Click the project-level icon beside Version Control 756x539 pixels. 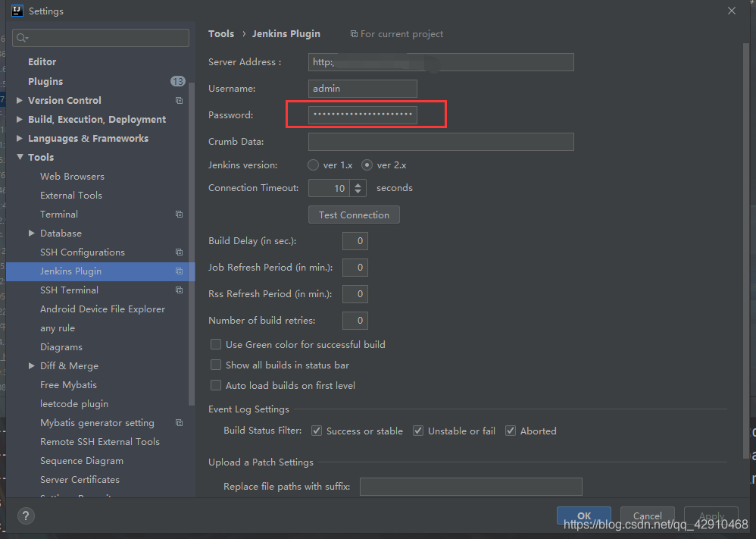tap(179, 100)
